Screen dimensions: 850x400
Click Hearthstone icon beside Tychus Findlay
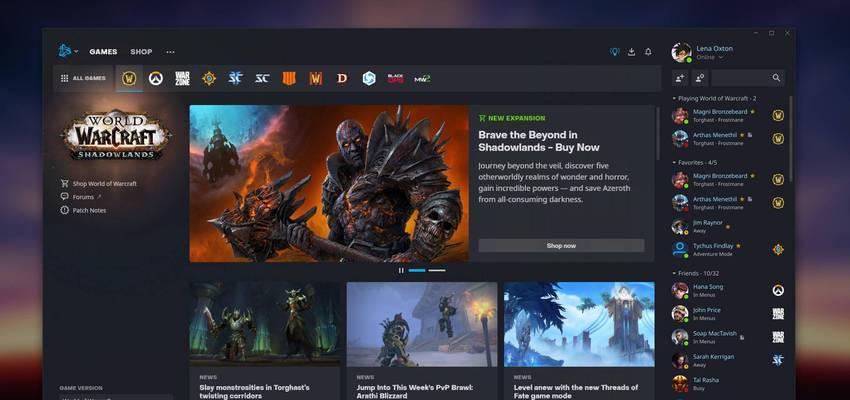click(778, 249)
